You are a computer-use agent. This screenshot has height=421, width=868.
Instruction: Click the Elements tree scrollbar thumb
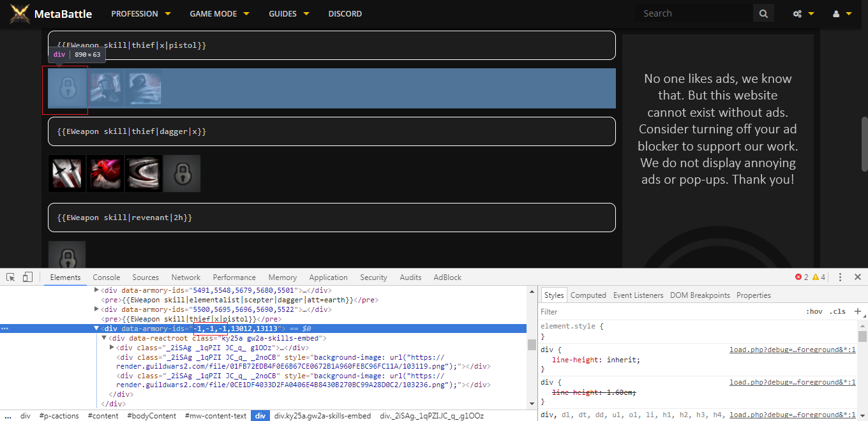[531, 344]
